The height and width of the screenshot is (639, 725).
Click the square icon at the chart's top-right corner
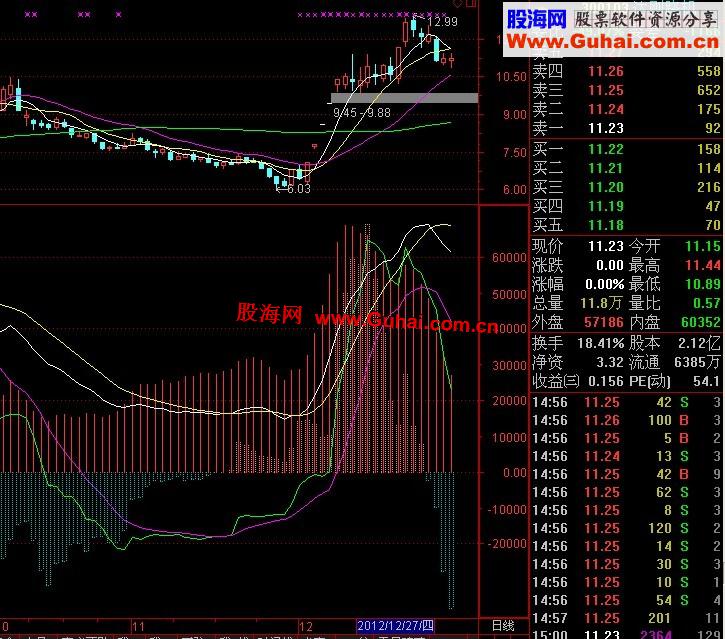(x=471, y=4)
